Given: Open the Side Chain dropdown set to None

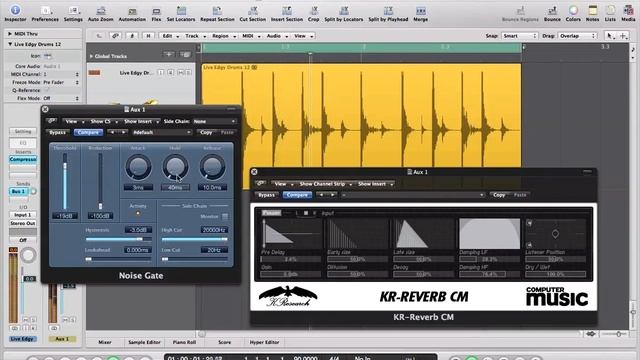Looking at the screenshot, I should [x=215, y=121].
